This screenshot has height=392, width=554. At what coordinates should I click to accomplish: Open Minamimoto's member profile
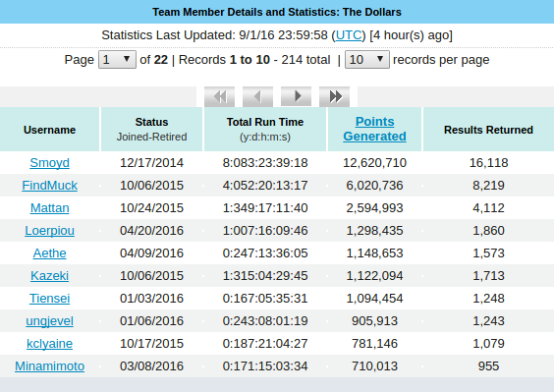[49, 366]
